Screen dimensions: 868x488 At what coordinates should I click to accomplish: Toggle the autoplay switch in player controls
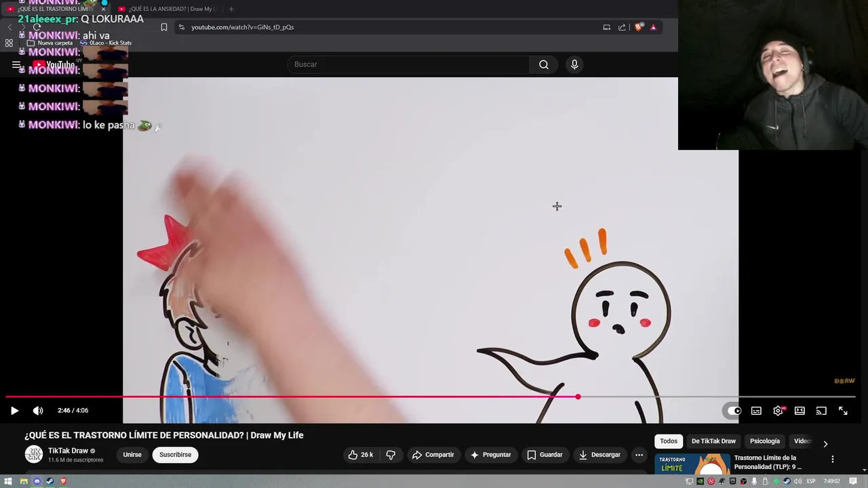pos(734,411)
